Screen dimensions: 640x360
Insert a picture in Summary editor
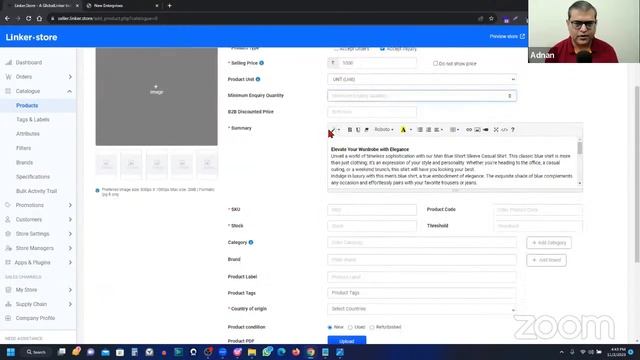(477, 130)
